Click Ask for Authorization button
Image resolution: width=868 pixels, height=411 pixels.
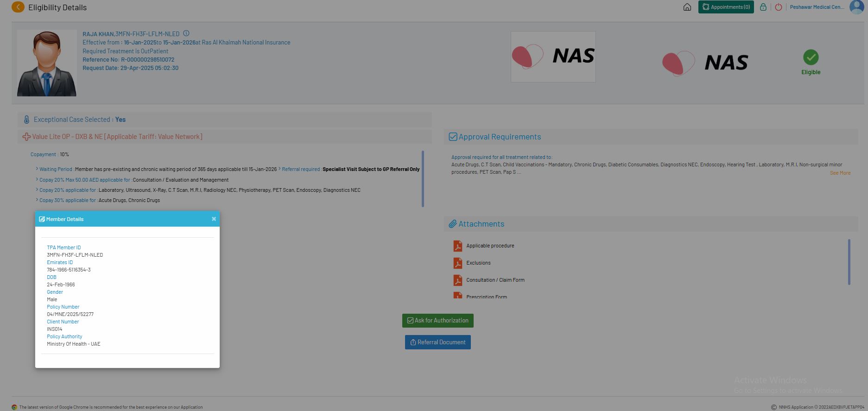437,321
